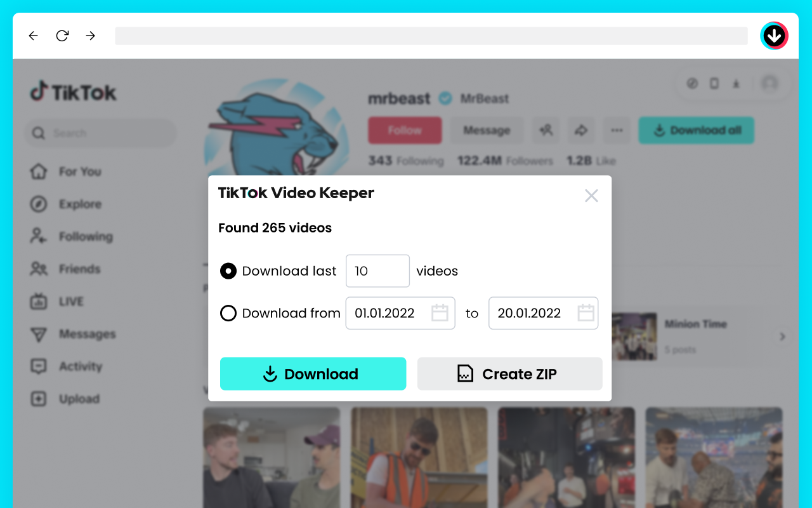Select the Download last 10 videos option
Image resolution: width=812 pixels, height=508 pixels.
[228, 271]
